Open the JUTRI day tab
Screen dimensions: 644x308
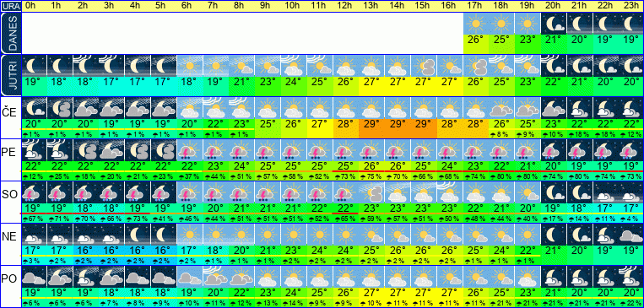point(10,76)
